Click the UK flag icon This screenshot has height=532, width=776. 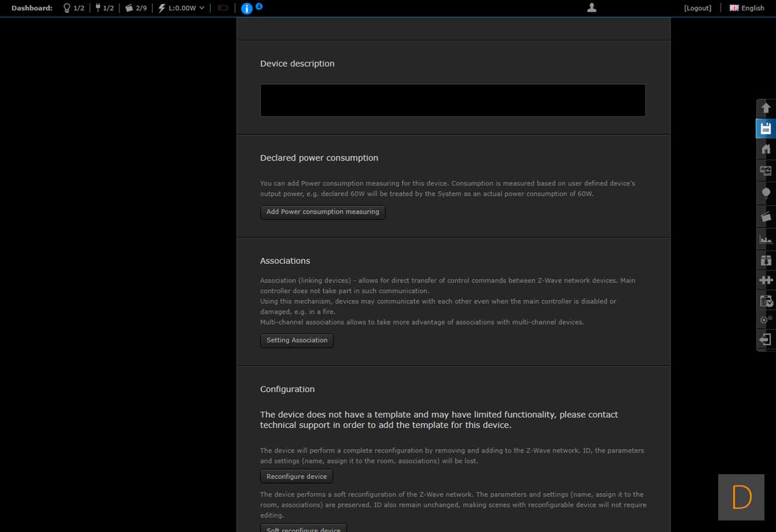[x=734, y=8]
